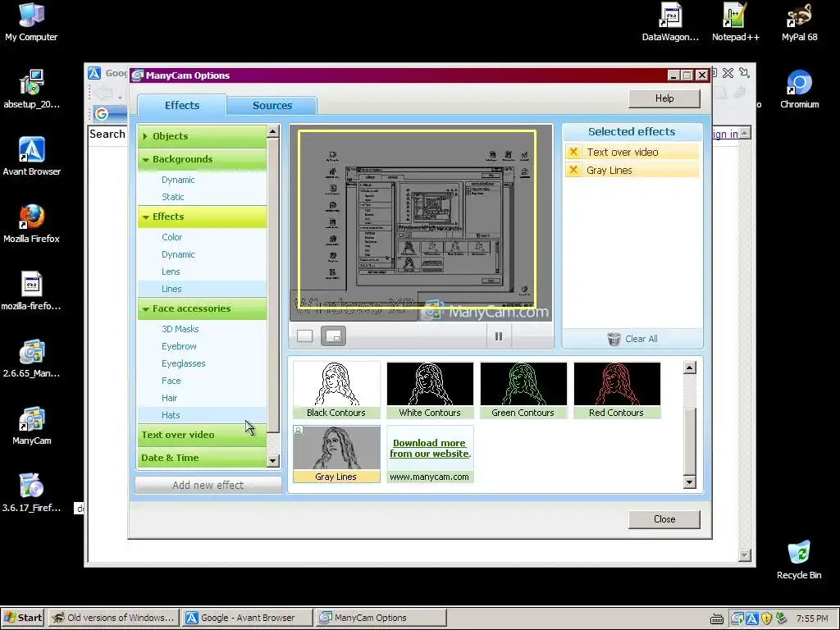
Task: Open the Text over video category
Action: 202,435
